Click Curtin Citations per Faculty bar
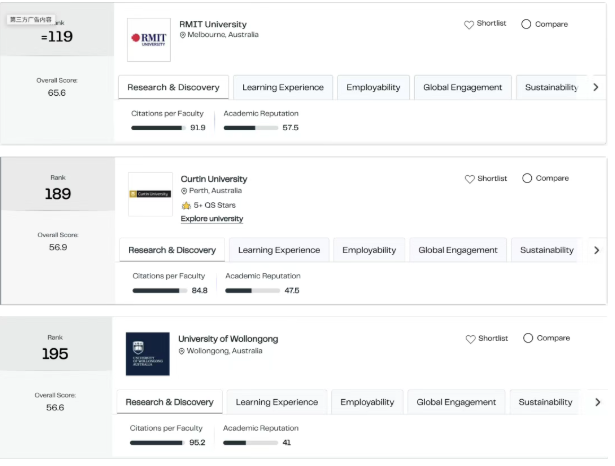The height and width of the screenshot is (466, 615). coord(160,291)
